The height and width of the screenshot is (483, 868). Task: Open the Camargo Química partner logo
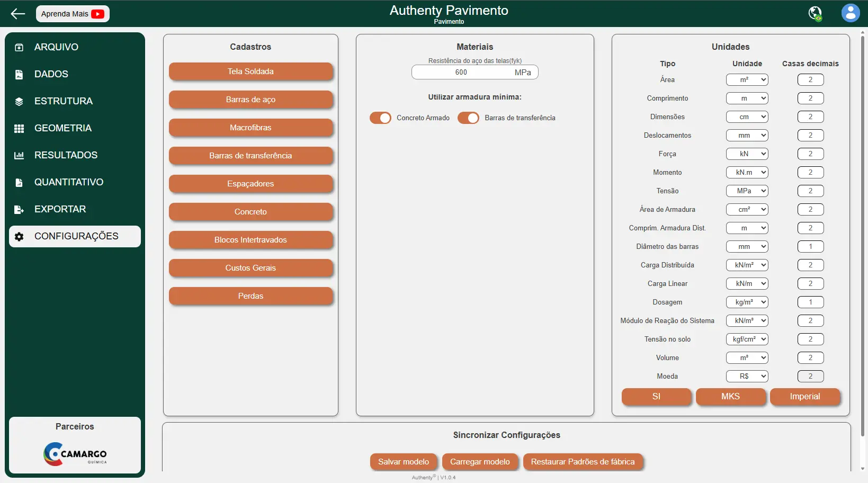pyautogui.click(x=75, y=454)
